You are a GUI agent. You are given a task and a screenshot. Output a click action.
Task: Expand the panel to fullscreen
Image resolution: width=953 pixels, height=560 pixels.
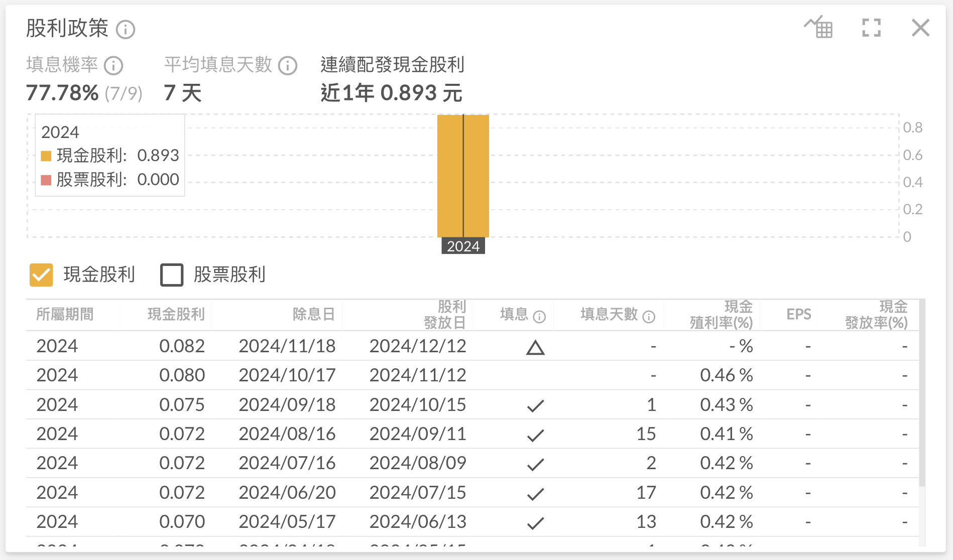point(871,28)
